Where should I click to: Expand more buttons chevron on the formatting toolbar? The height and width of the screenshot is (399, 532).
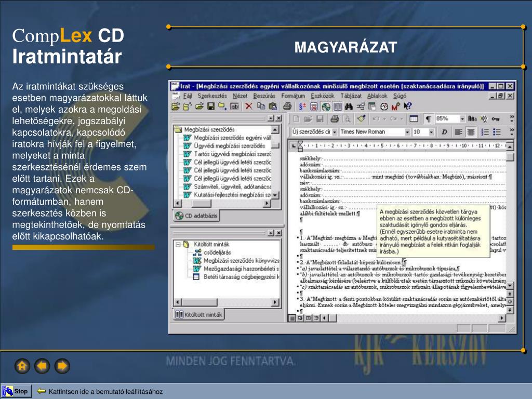(x=512, y=131)
